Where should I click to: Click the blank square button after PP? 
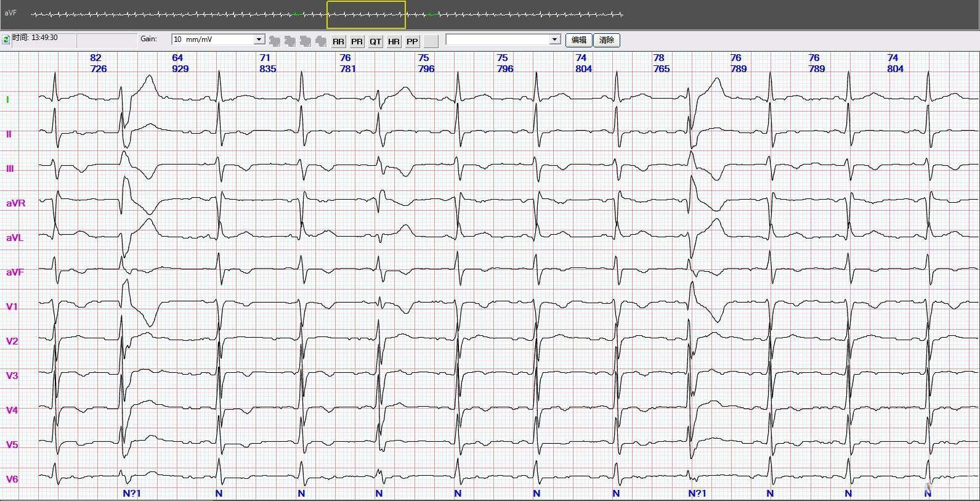click(x=431, y=41)
